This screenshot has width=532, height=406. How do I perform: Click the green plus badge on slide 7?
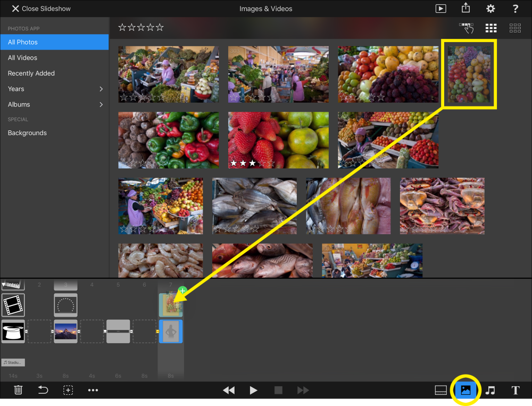(182, 291)
